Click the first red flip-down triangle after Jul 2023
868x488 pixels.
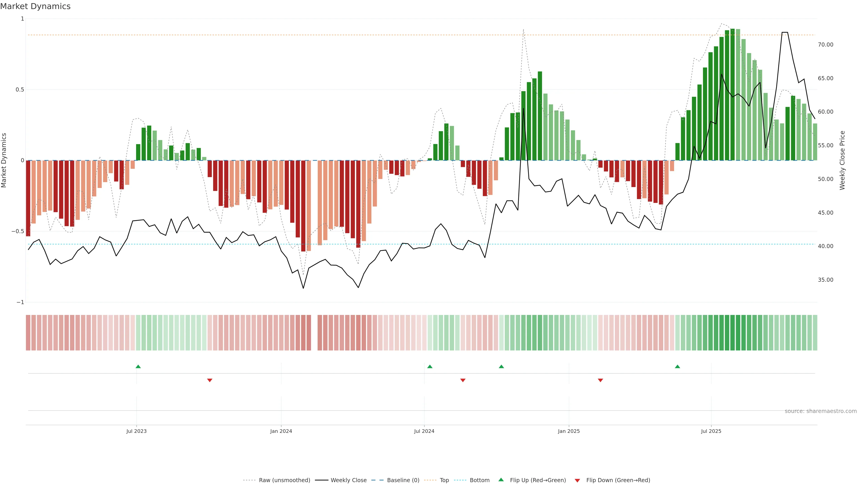(x=210, y=380)
